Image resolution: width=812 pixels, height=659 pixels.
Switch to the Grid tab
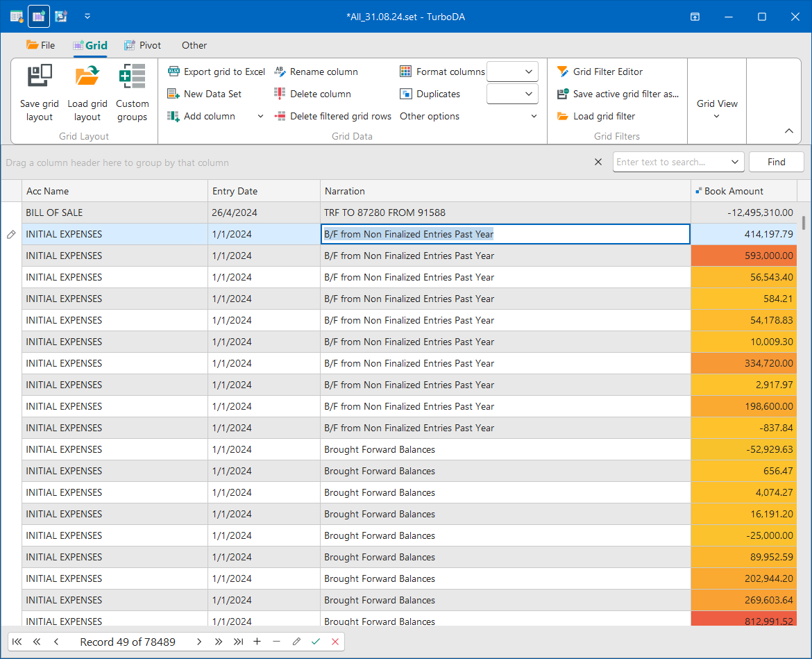pyautogui.click(x=90, y=45)
